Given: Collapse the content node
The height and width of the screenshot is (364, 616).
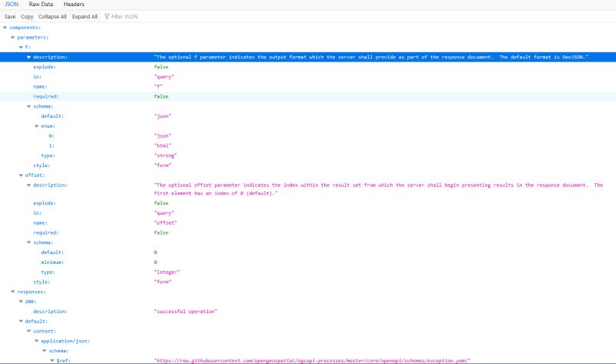Looking at the screenshot, I should (x=28, y=331).
